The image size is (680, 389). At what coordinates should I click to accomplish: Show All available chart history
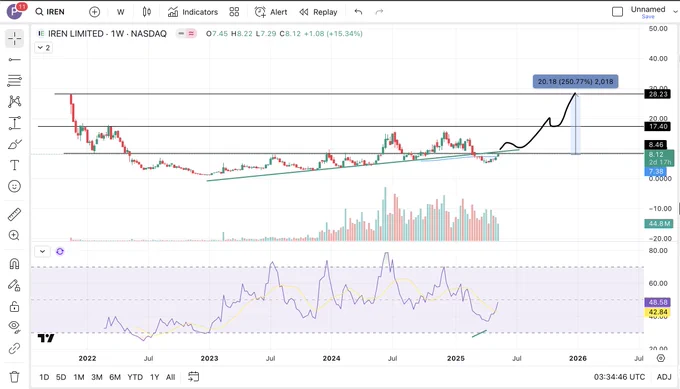pos(170,377)
